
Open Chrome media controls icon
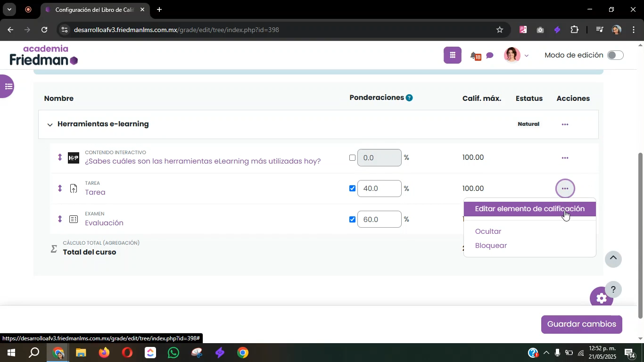[x=600, y=30]
